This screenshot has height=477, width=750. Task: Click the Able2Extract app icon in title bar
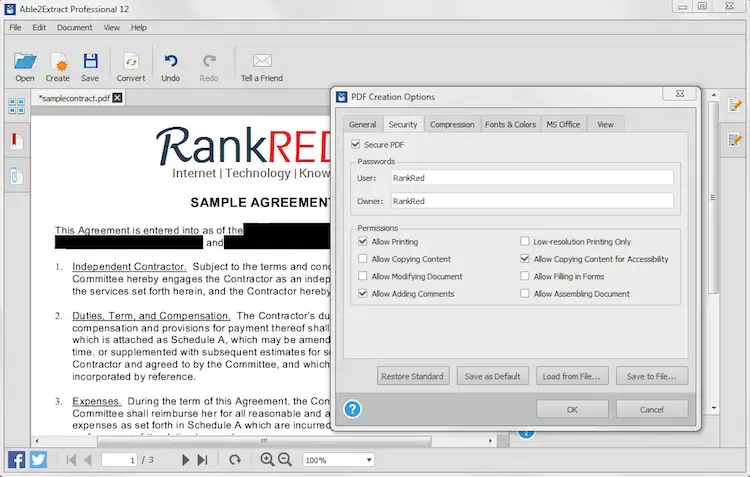10,9
